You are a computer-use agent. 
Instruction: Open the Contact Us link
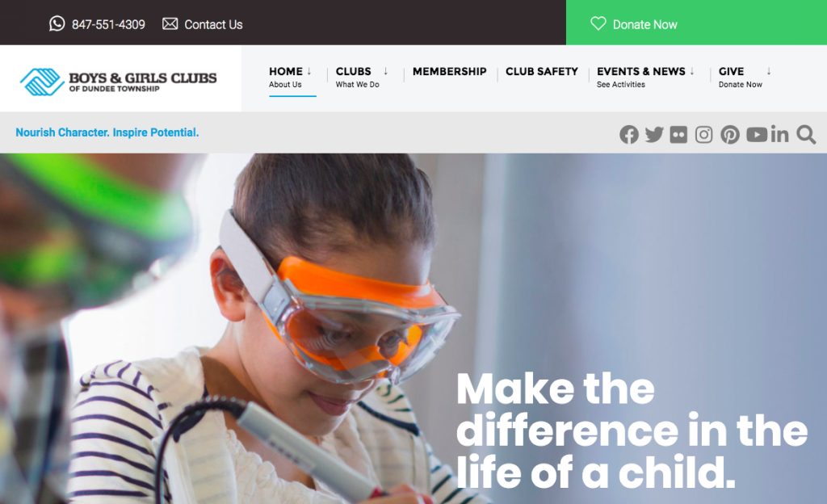click(213, 24)
